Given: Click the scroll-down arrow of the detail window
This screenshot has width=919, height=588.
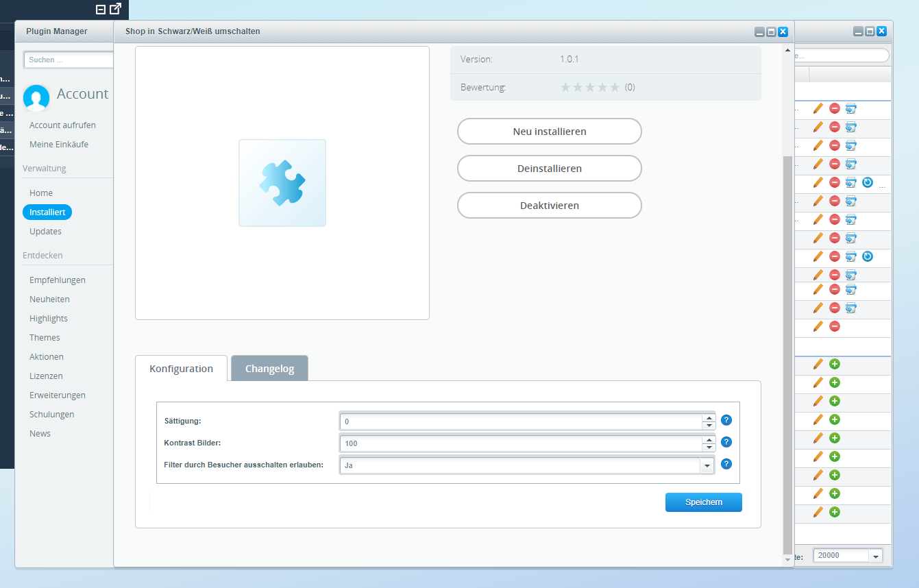Looking at the screenshot, I should point(787,560).
